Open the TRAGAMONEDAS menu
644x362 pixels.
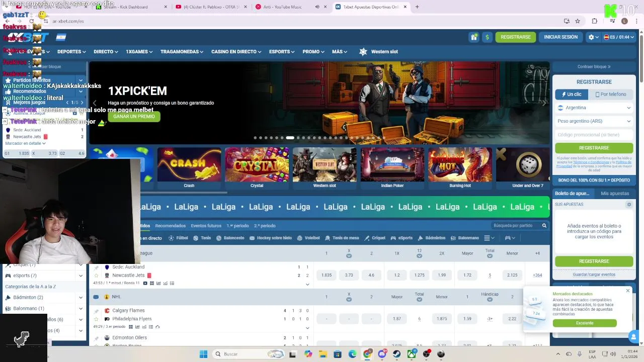click(182, 52)
